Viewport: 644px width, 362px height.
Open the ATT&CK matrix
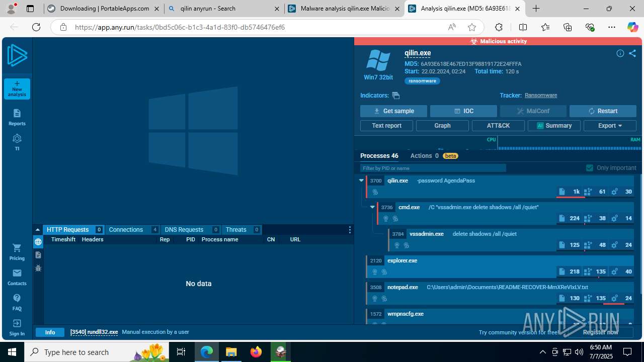point(498,126)
